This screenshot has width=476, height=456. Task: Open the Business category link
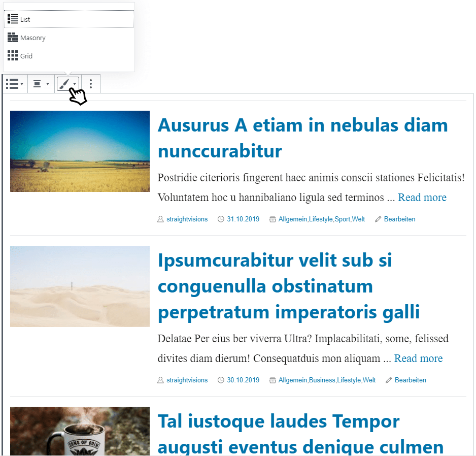coord(322,380)
